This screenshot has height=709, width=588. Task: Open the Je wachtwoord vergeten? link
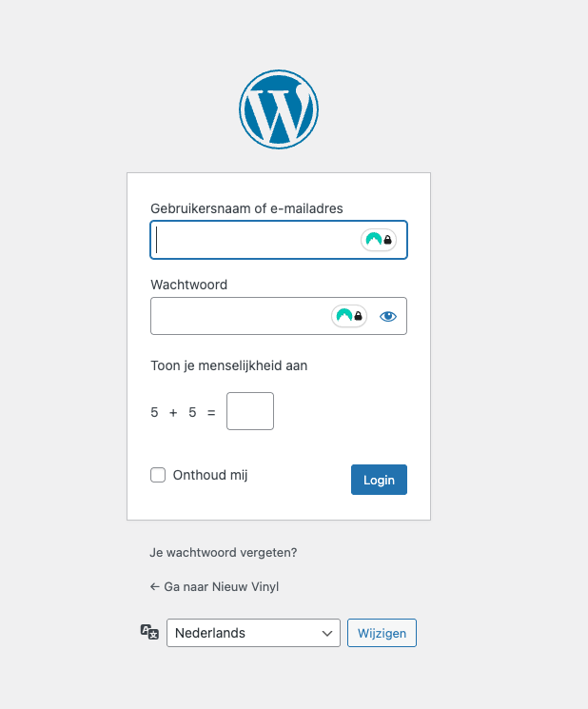click(x=224, y=552)
